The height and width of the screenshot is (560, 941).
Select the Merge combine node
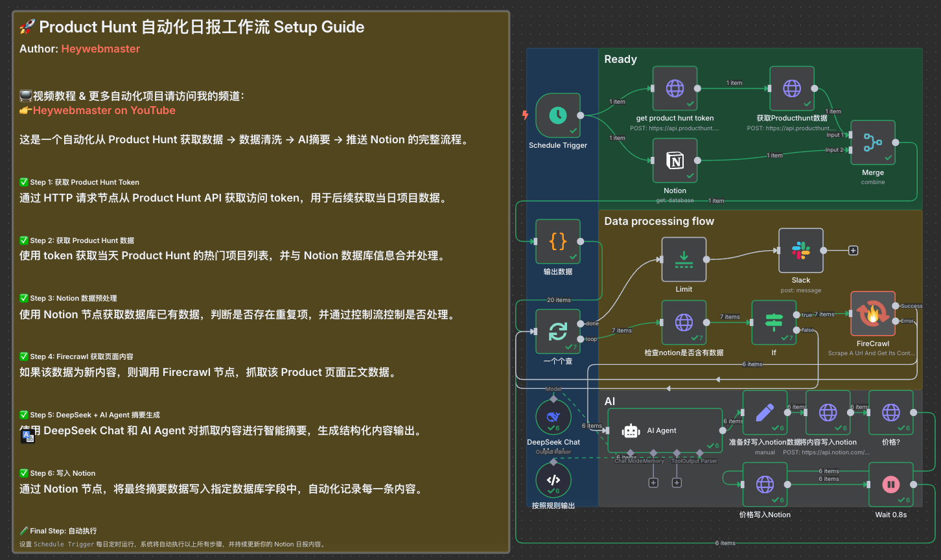(x=872, y=142)
